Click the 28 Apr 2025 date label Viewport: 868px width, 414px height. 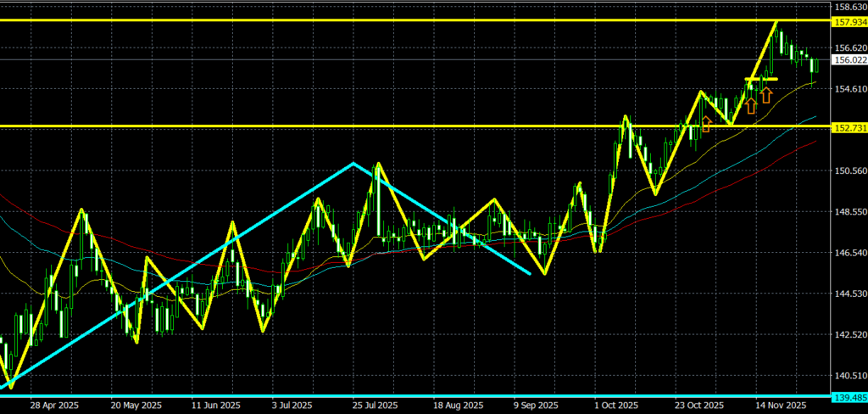[54, 406]
